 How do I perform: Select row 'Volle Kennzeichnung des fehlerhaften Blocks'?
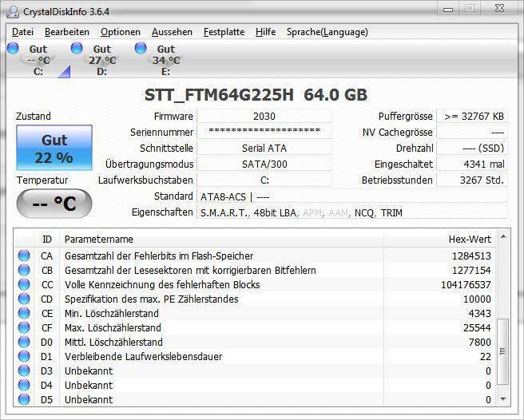tap(256, 285)
